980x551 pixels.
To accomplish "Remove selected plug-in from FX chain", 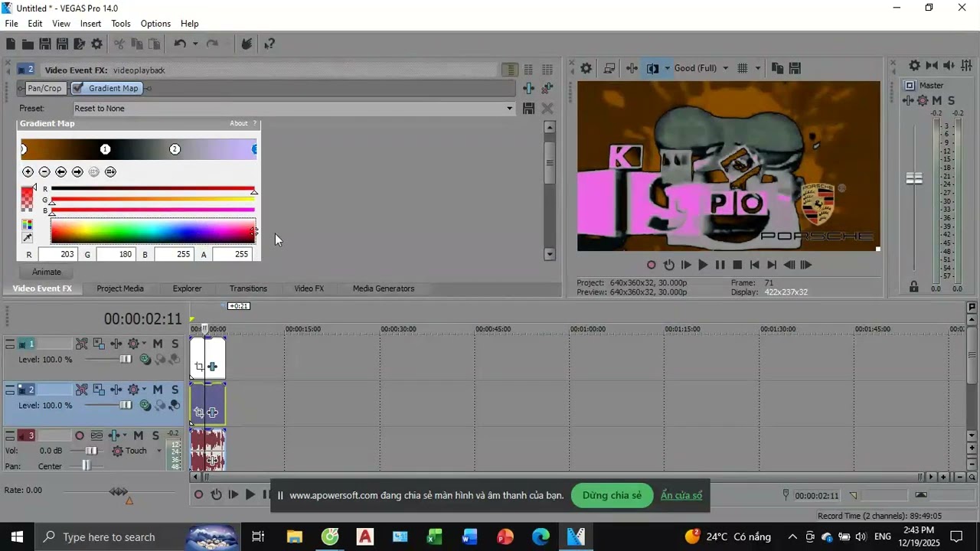I will [x=547, y=89].
